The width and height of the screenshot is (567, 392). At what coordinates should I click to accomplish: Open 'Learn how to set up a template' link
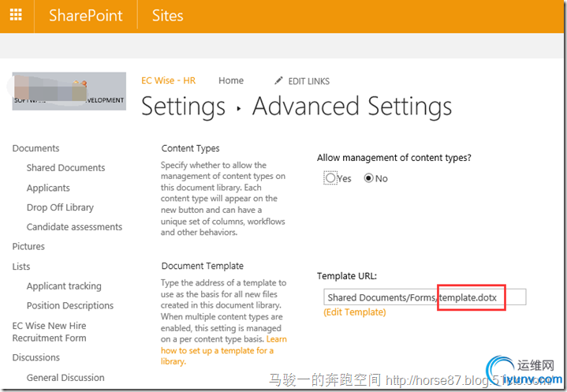pyautogui.click(x=217, y=350)
